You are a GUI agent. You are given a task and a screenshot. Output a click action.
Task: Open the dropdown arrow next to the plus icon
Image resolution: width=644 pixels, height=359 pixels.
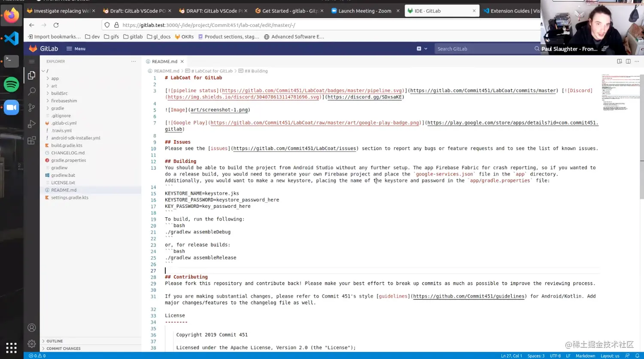[x=426, y=49]
